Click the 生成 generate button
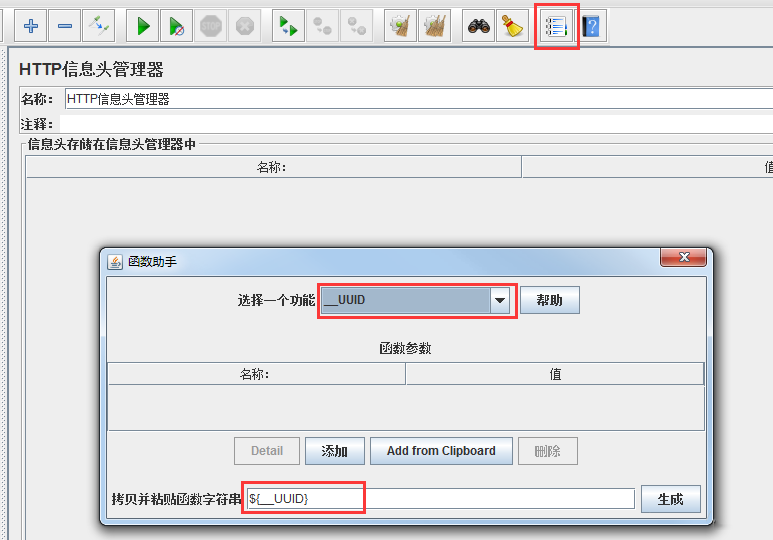 tap(670, 499)
